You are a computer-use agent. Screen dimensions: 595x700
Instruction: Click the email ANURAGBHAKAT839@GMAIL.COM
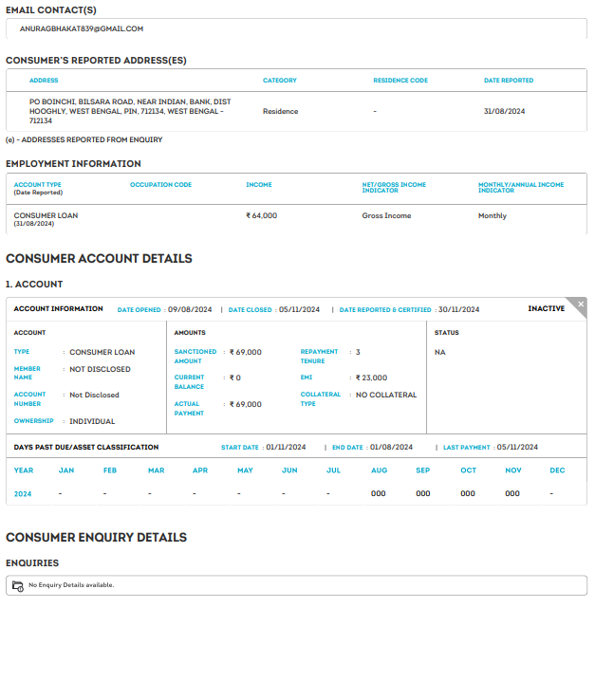tap(82, 29)
